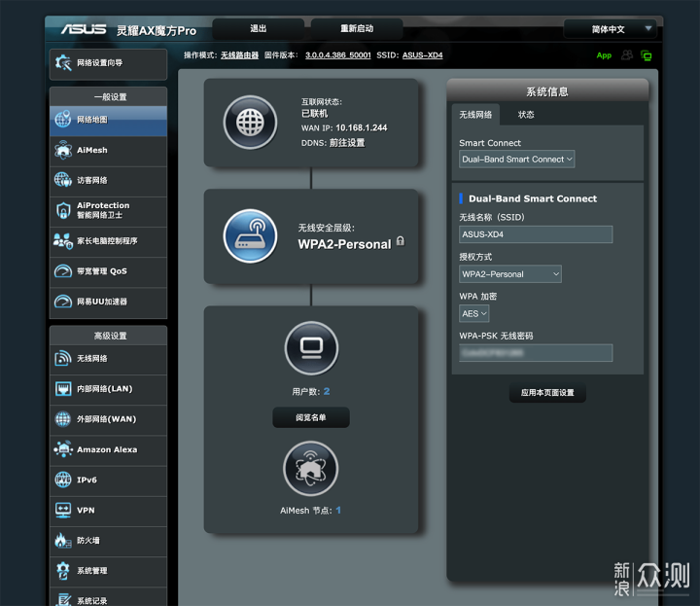Click parental controls icon
The width and height of the screenshot is (700, 606).
pyautogui.click(x=63, y=240)
